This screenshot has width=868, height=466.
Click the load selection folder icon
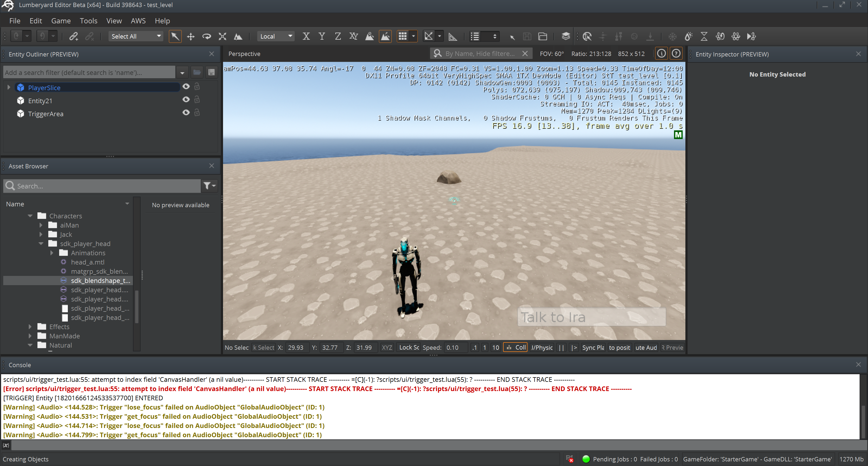(542, 36)
